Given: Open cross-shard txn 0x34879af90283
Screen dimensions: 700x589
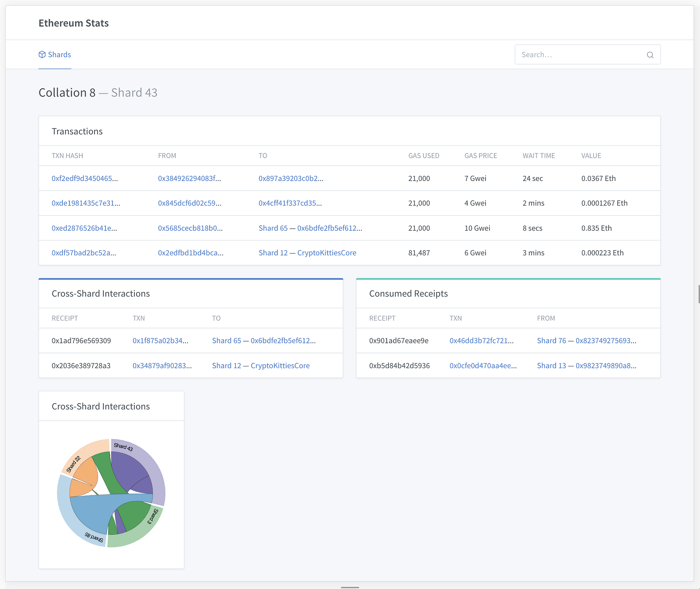Looking at the screenshot, I should (162, 366).
